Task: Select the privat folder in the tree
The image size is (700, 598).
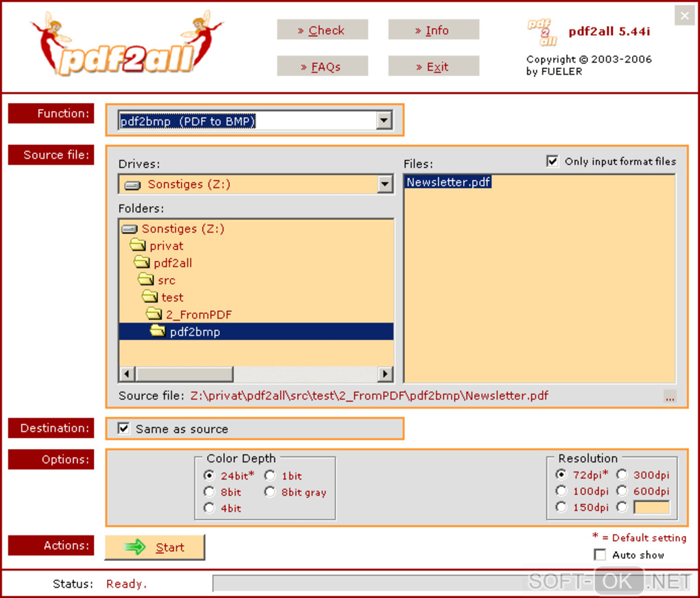Action: [166, 246]
